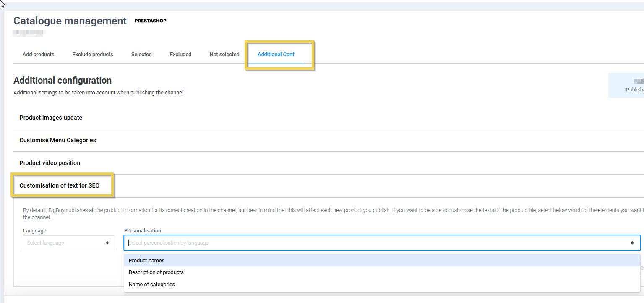Open the Not selected tab
Screen dimensions: 644x303
224,55
